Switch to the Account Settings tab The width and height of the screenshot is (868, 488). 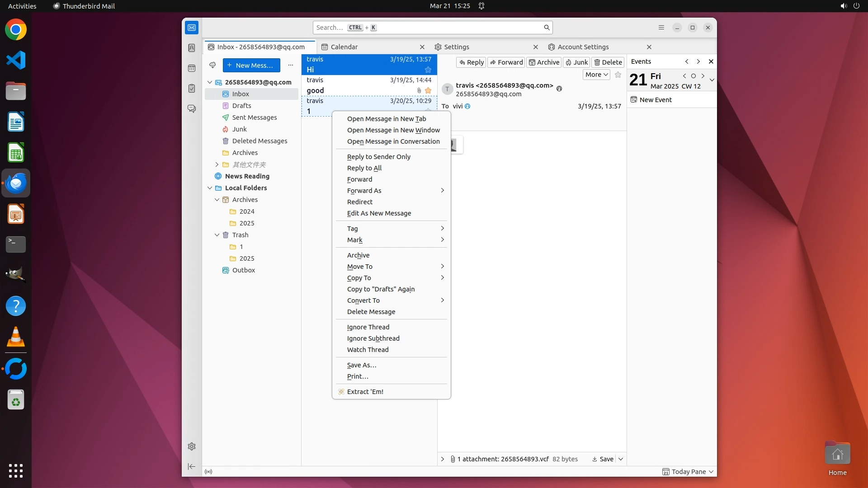tap(583, 47)
